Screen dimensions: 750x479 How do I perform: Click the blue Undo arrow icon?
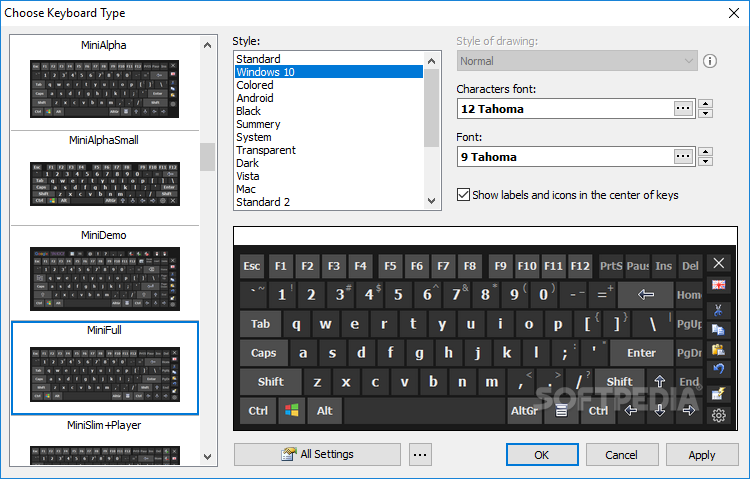pos(718,369)
